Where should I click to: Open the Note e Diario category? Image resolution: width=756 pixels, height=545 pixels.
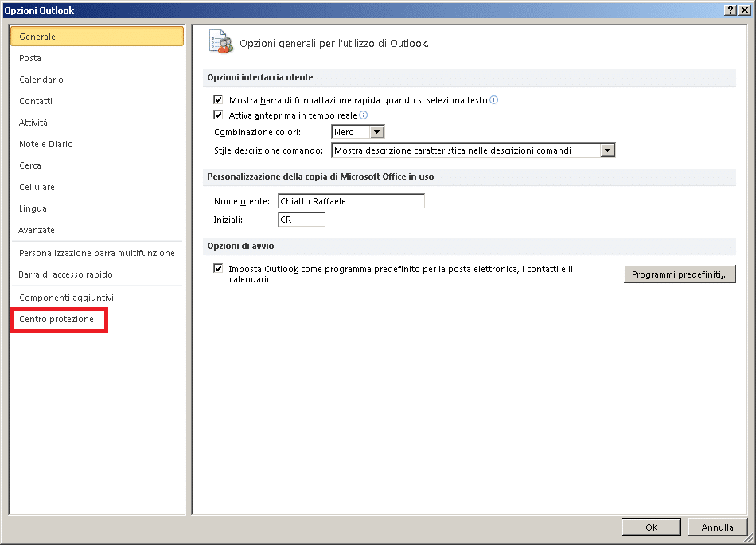click(97, 144)
